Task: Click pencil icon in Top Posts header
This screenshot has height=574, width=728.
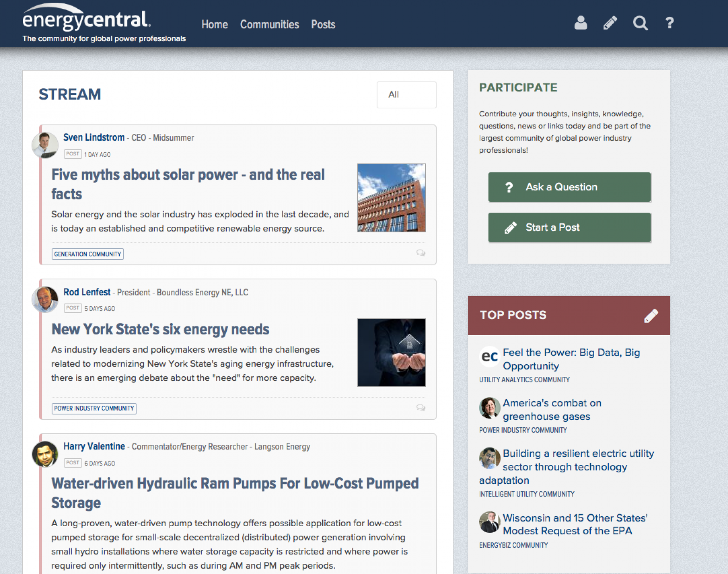Action: point(651,315)
